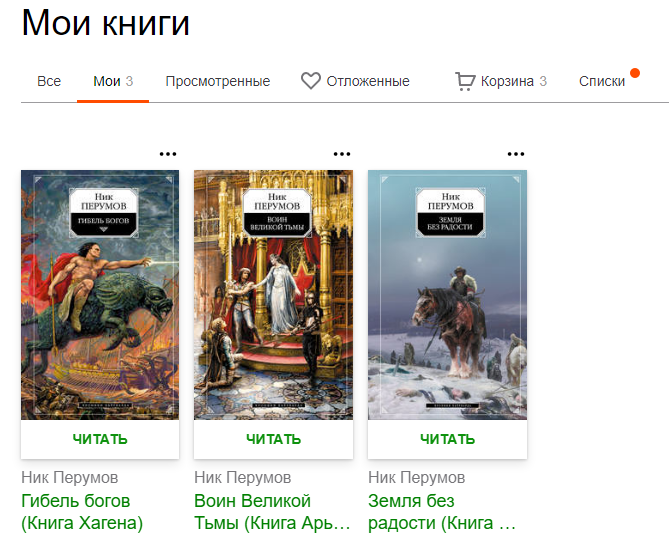Go to the Списки tab
Image resolution: width=669 pixels, height=550 pixels.
click(602, 81)
